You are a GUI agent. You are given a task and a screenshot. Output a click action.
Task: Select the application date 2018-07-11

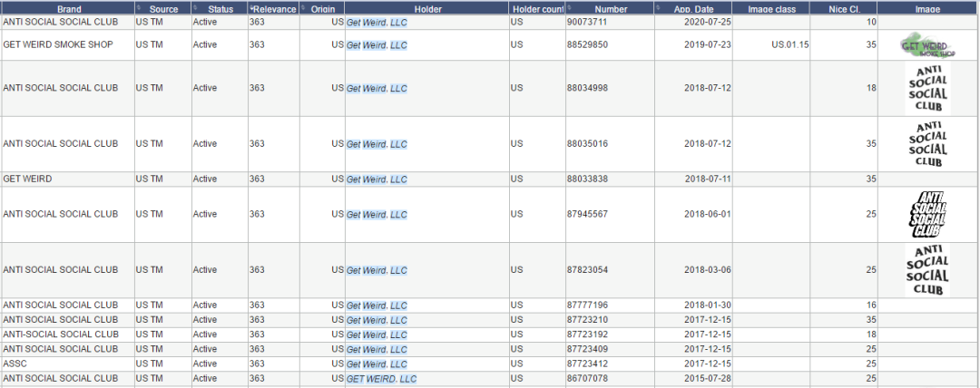coord(708,179)
